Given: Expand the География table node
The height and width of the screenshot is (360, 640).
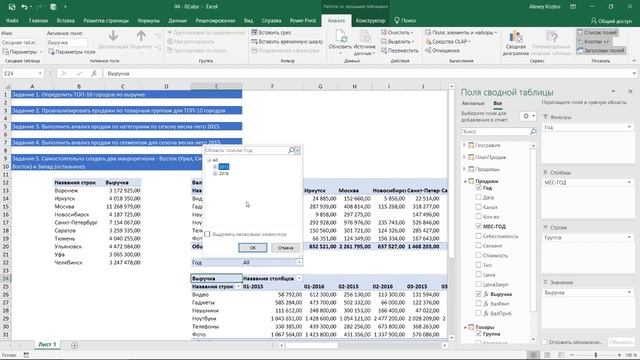Looking at the screenshot, I should coord(464,145).
